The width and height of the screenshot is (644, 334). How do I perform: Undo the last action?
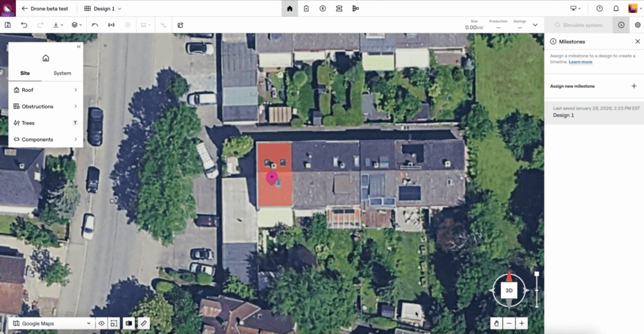pyautogui.click(x=24, y=25)
